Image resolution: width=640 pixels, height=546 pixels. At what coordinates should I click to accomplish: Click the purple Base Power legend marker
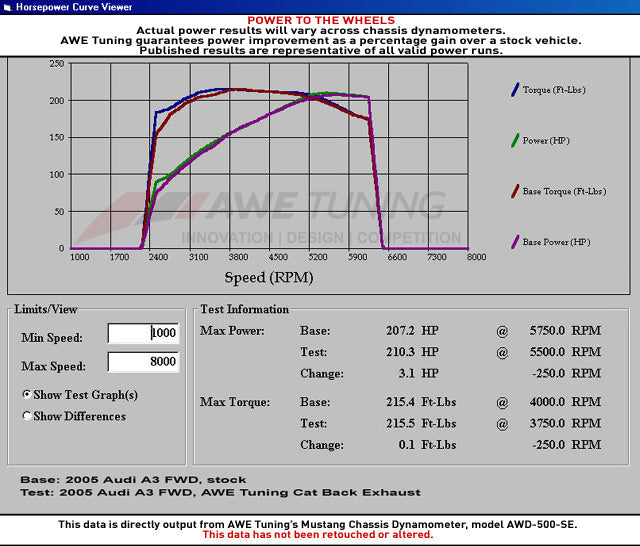514,242
